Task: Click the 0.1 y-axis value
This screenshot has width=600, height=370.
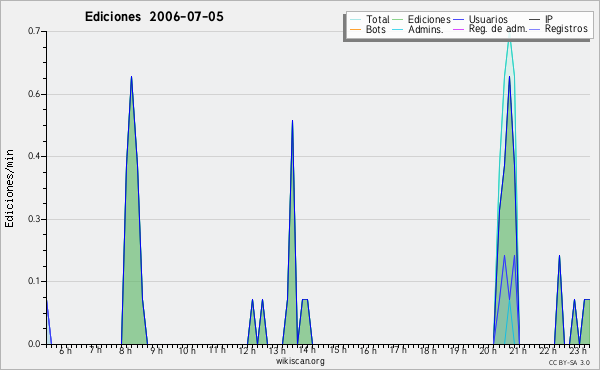Action: point(34,281)
